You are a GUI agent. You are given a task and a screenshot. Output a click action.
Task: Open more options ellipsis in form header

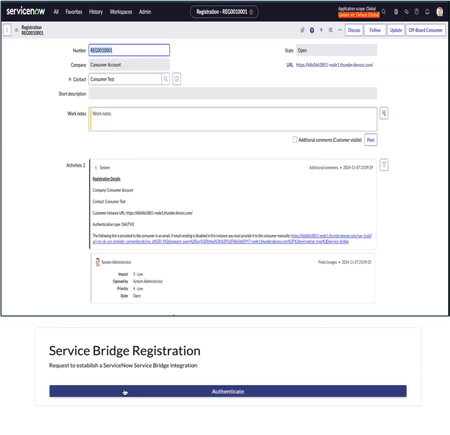[x=340, y=30]
